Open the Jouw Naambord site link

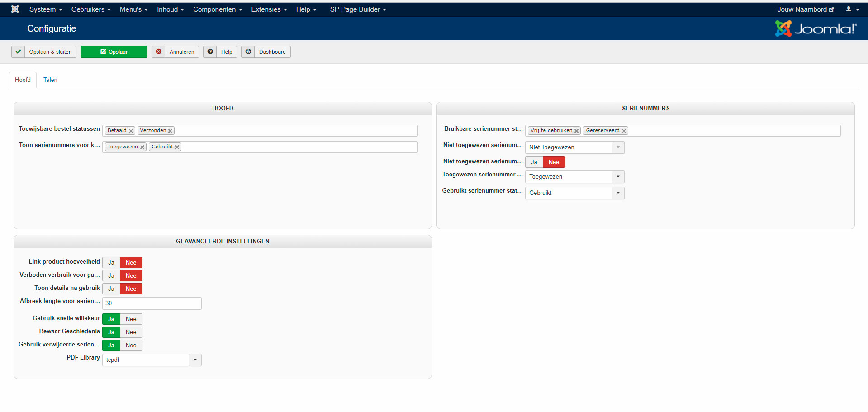pos(806,9)
